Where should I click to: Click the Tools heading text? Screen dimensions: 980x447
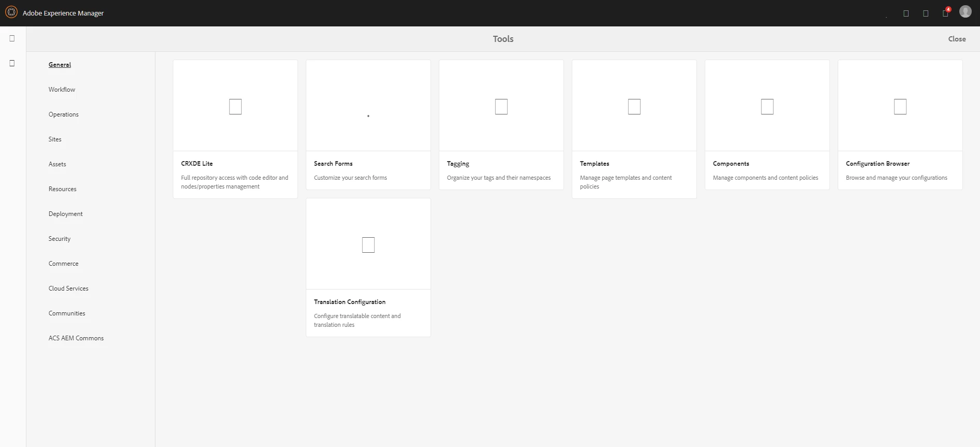tap(503, 39)
